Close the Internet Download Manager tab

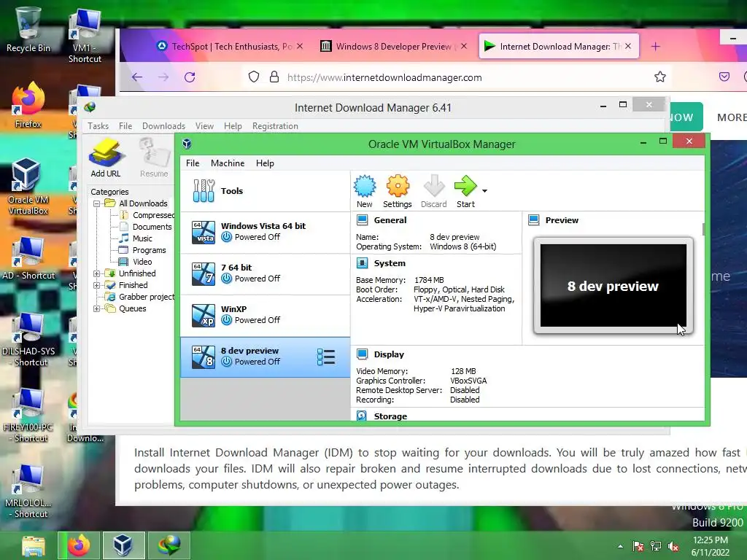pyautogui.click(x=628, y=46)
